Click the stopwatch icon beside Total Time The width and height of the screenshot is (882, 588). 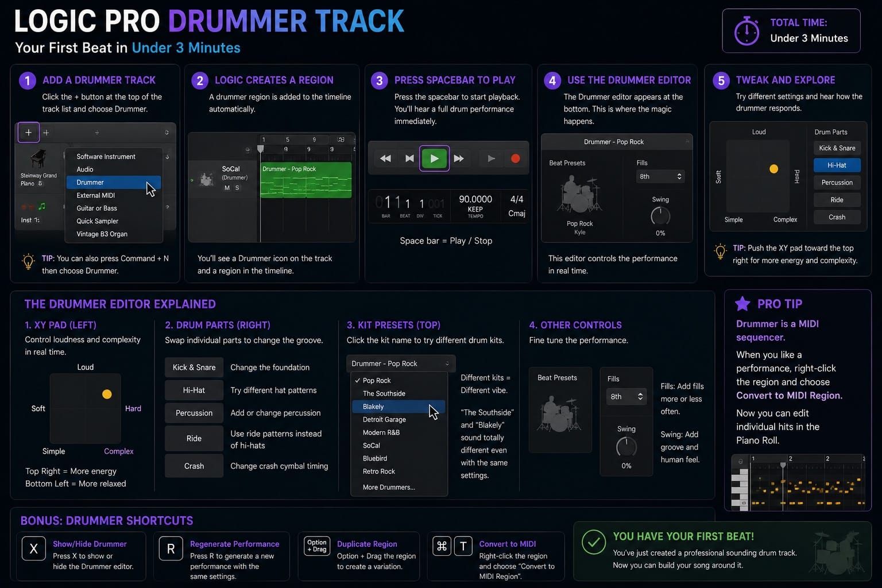746,30
